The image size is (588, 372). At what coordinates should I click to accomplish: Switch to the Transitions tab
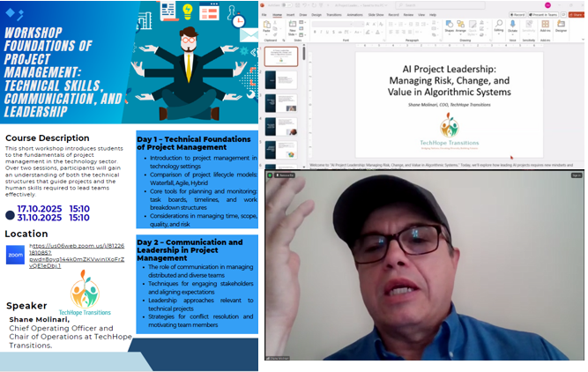[334, 15]
